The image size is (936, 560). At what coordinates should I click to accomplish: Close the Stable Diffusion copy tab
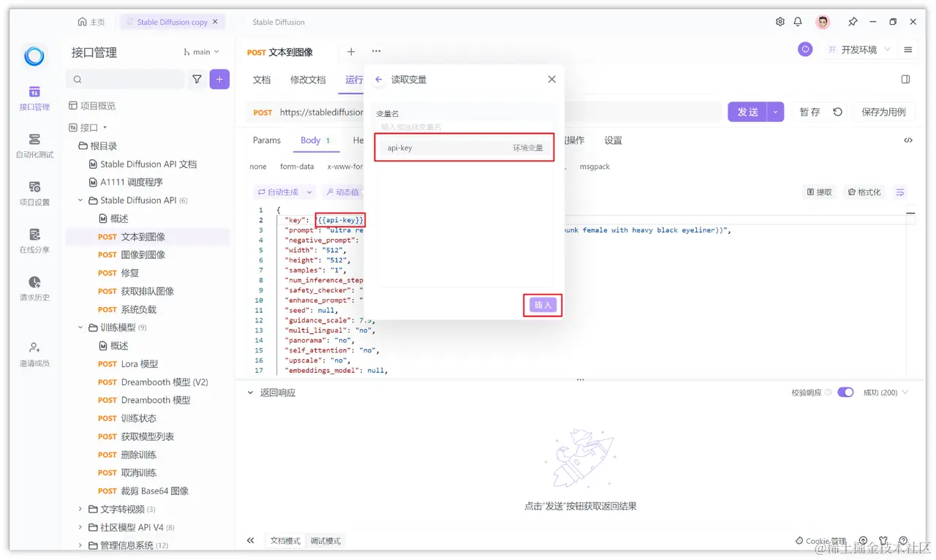point(215,22)
